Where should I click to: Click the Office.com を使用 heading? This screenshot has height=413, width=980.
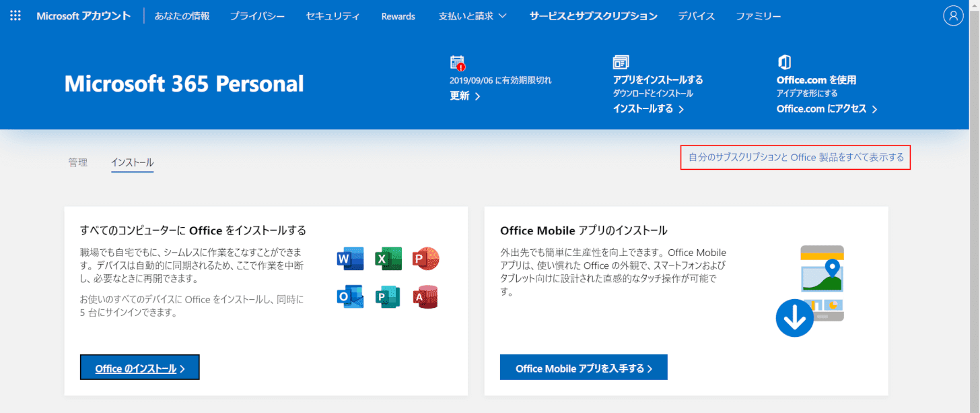click(x=816, y=80)
